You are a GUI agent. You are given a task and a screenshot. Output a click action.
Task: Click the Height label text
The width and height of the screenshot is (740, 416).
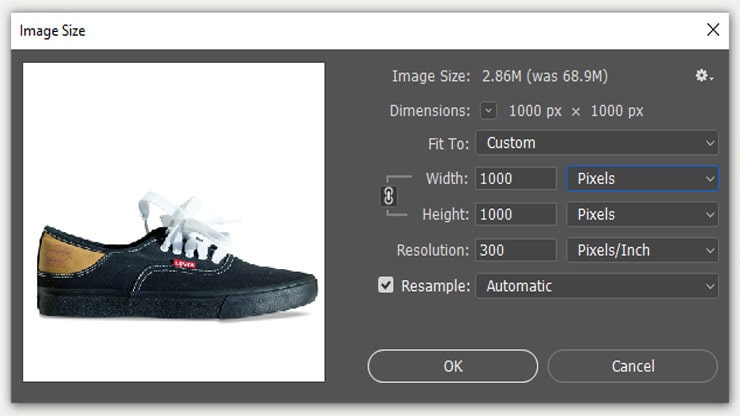coord(444,214)
